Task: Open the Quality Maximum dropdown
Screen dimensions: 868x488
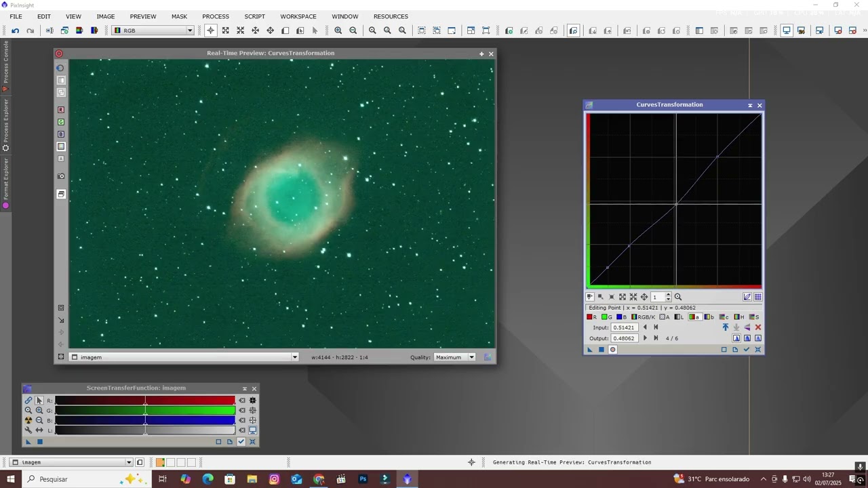Action: [x=454, y=357]
